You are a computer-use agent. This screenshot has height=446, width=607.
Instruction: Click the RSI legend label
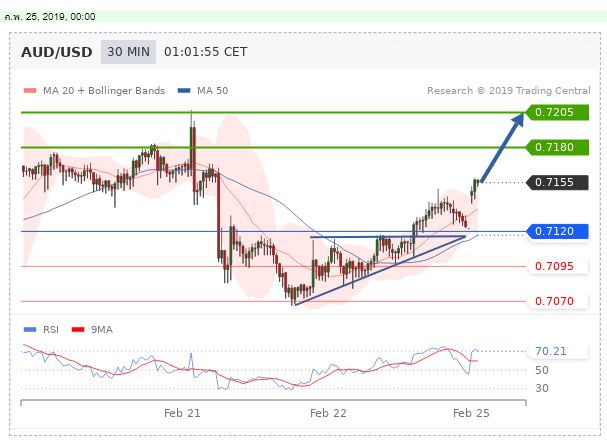click(x=51, y=329)
